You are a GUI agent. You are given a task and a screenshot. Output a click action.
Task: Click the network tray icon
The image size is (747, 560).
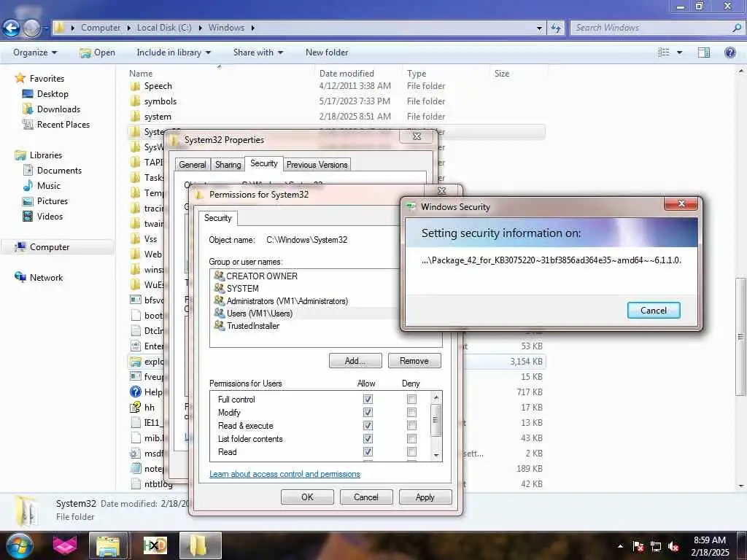coord(656,547)
